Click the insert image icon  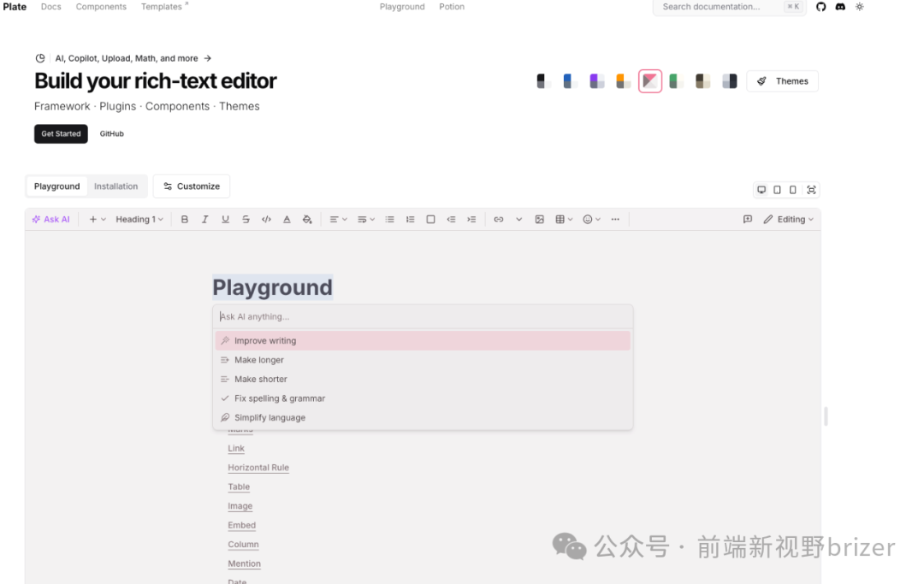click(539, 219)
